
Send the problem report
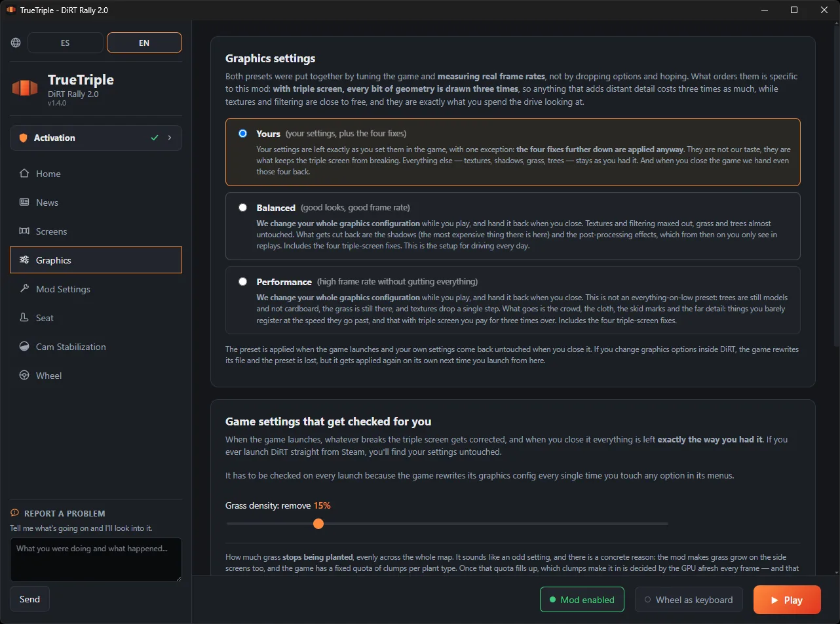[29, 599]
